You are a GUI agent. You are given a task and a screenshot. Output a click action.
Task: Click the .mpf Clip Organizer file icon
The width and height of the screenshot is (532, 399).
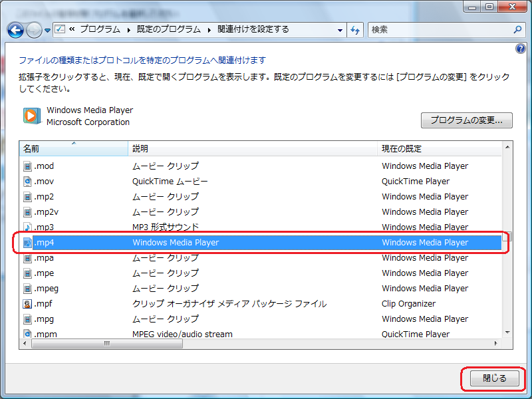click(x=27, y=304)
